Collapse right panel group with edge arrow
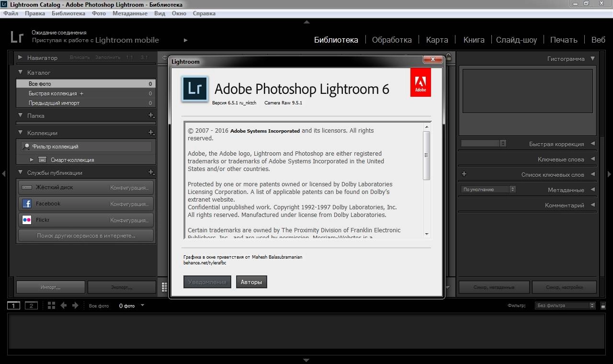 (609, 174)
